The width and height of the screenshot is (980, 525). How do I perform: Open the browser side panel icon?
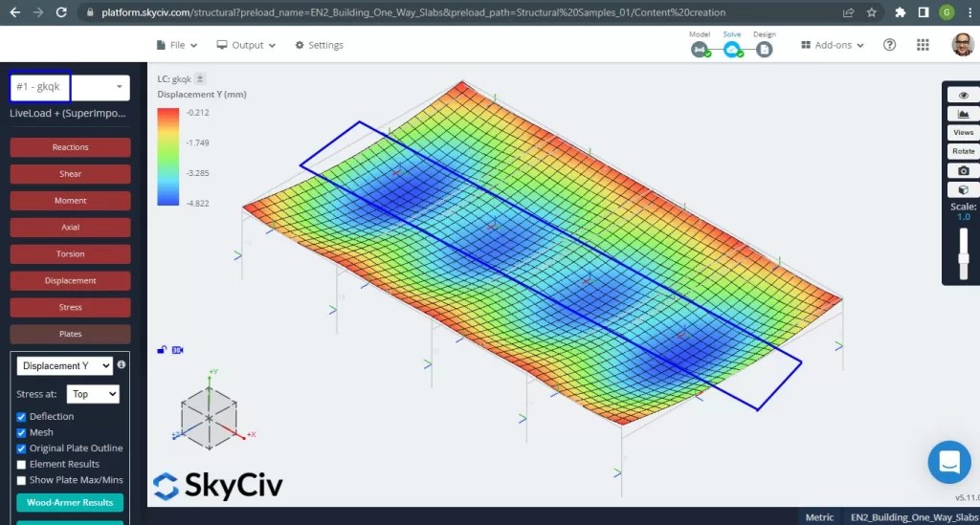[x=924, y=11]
